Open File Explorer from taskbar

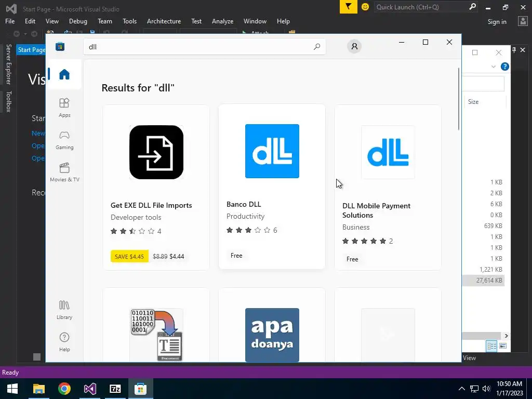pos(38,389)
